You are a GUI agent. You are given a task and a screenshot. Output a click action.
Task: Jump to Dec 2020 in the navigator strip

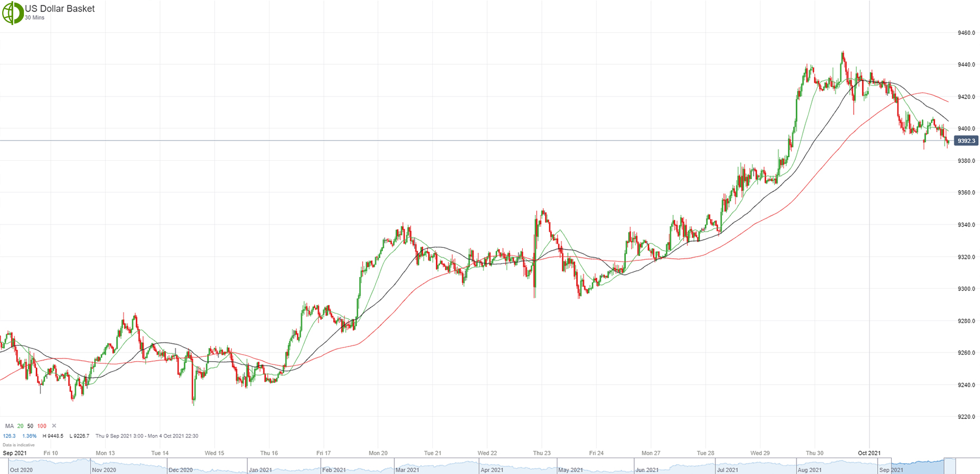[181, 470]
